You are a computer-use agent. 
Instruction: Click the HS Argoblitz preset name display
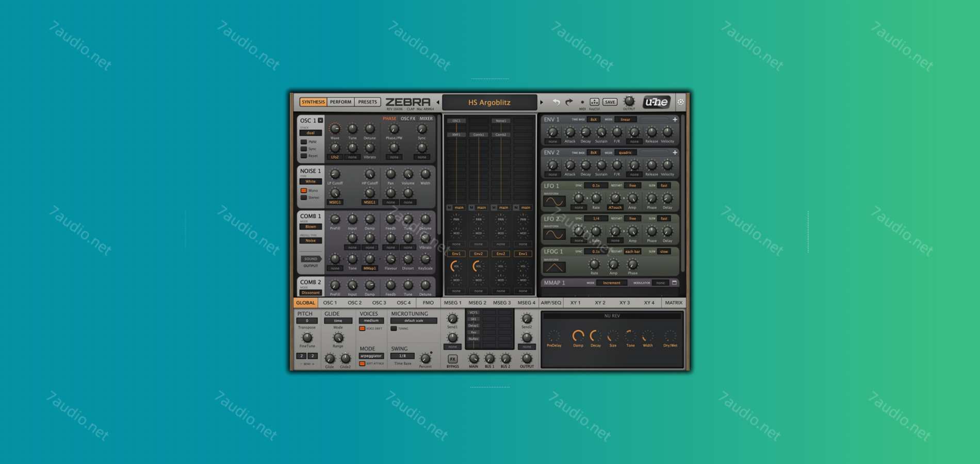489,102
